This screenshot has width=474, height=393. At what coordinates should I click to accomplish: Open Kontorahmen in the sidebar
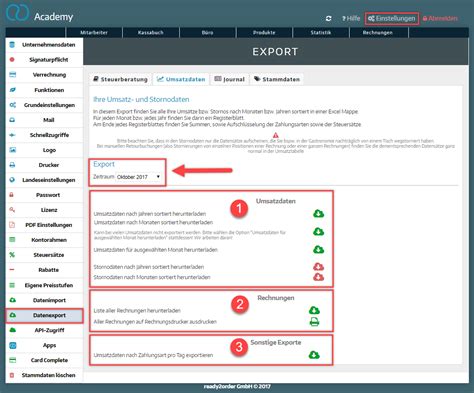click(x=44, y=240)
